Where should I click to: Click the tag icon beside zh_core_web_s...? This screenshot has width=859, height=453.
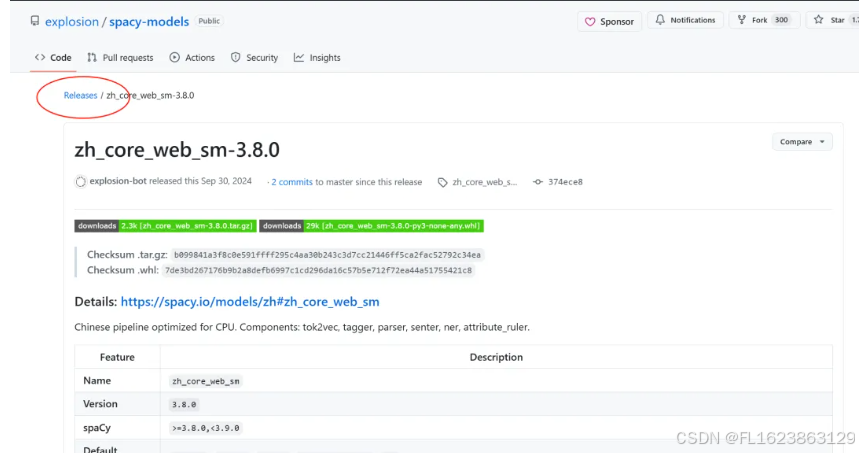tap(443, 182)
